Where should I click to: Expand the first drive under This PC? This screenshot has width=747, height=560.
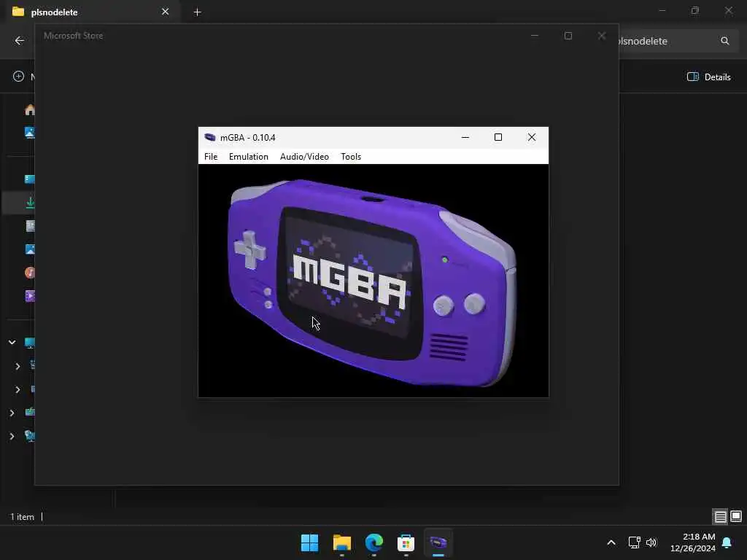pos(18,366)
